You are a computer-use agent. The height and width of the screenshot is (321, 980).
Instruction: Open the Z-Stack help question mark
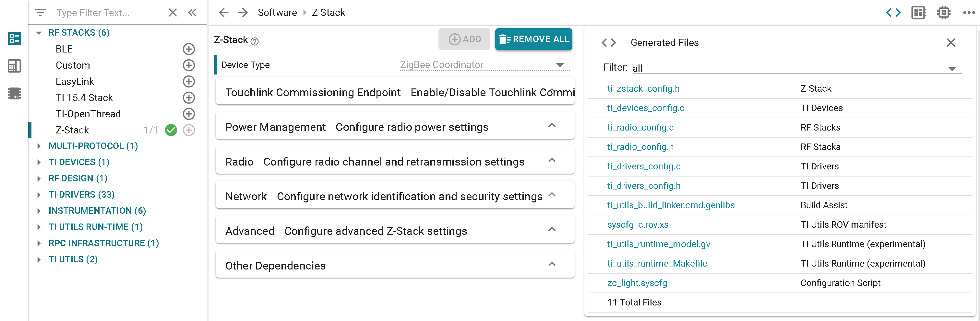(x=255, y=41)
